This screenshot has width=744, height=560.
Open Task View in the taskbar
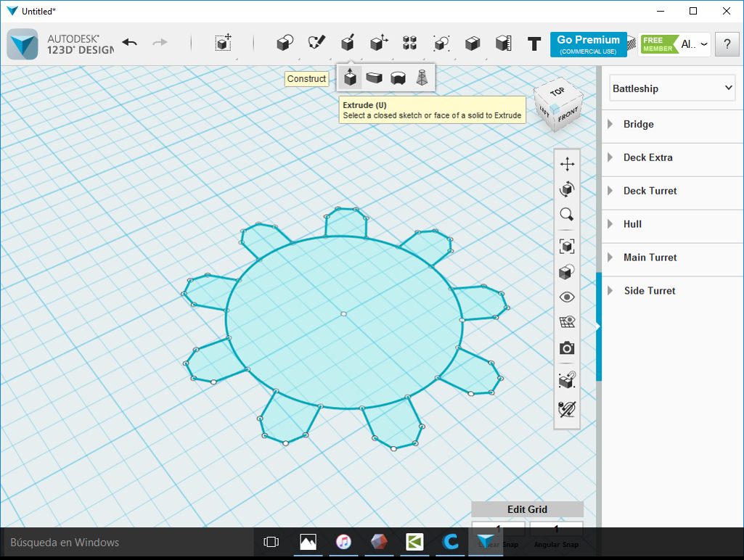(271, 542)
